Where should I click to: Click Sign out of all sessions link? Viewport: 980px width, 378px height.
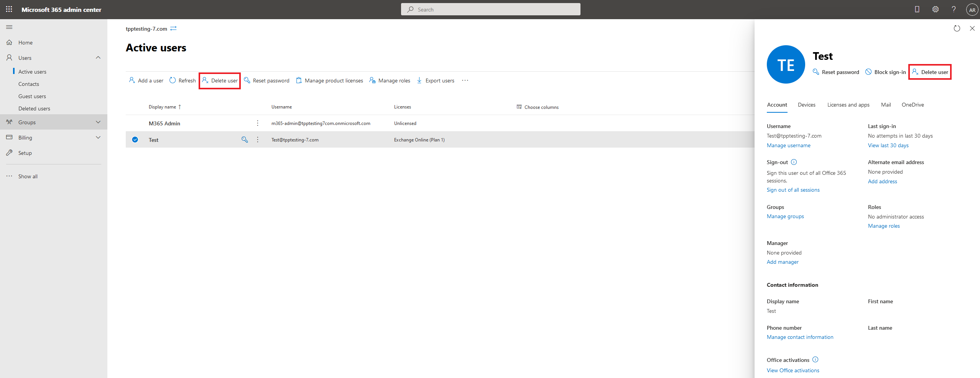tap(793, 190)
